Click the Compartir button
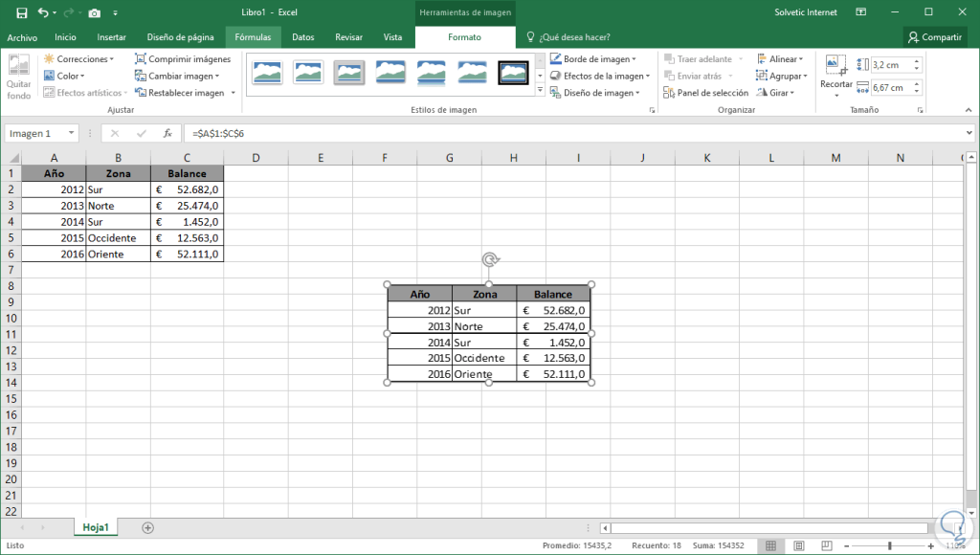 click(x=935, y=36)
